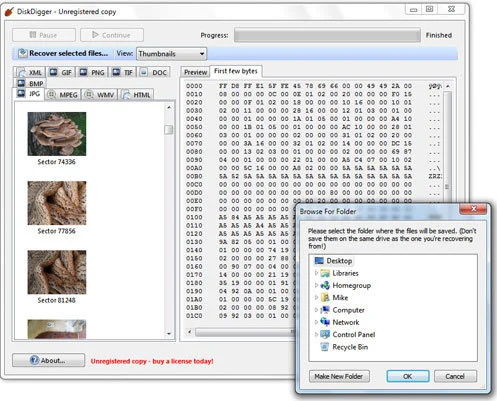Open the About dialog button
The image size is (497, 401).
pyautogui.click(x=48, y=360)
